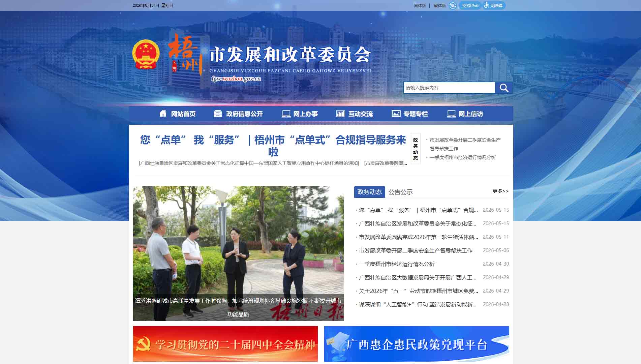Click the slideshow caption 谭秀洪调研城市高质量发展

pos(238,307)
